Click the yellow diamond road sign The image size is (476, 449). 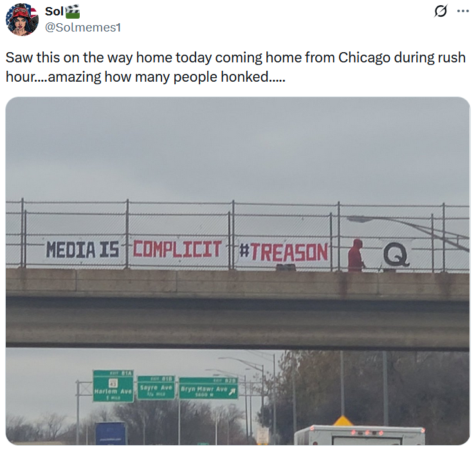pos(343,421)
